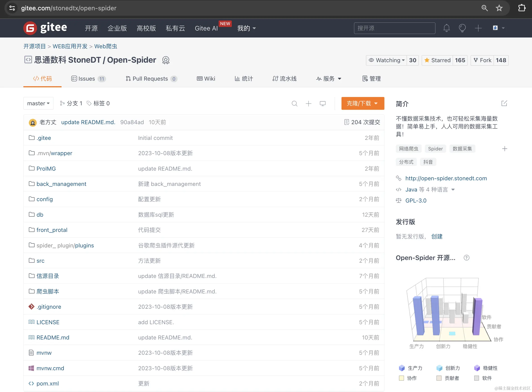This screenshot has height=392, width=532.
Task: Open the master branch dropdown
Action: click(38, 104)
